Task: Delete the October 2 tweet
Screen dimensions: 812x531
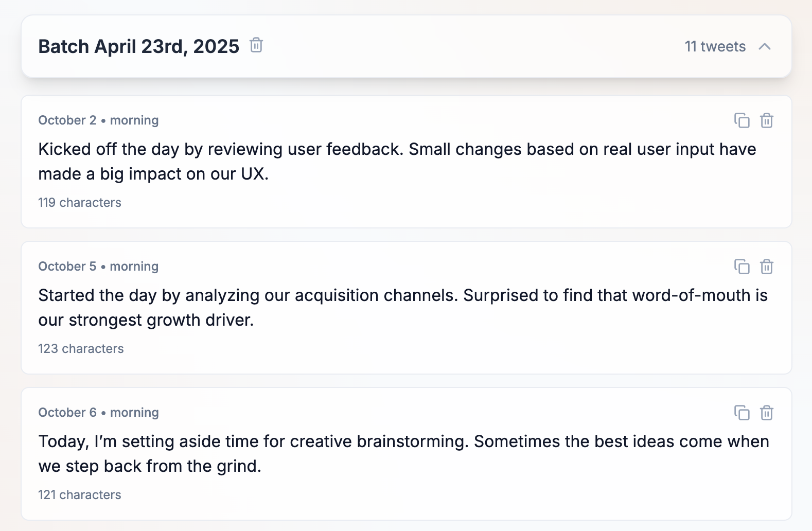Action: coord(767,120)
